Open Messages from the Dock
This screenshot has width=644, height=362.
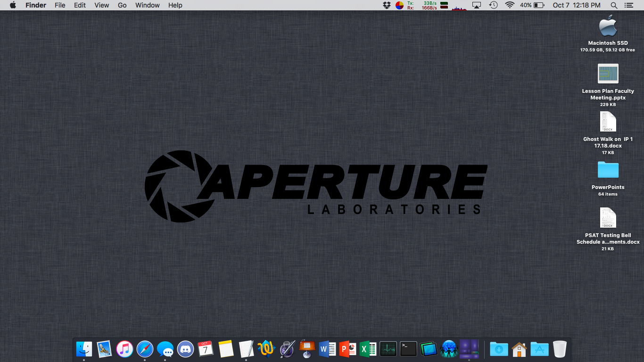[x=165, y=349]
